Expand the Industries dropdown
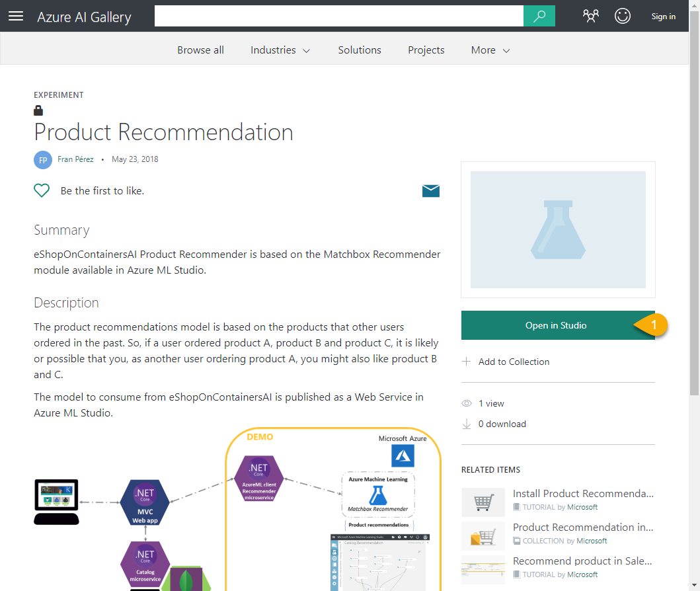Viewport: 700px width, 591px height. (280, 50)
